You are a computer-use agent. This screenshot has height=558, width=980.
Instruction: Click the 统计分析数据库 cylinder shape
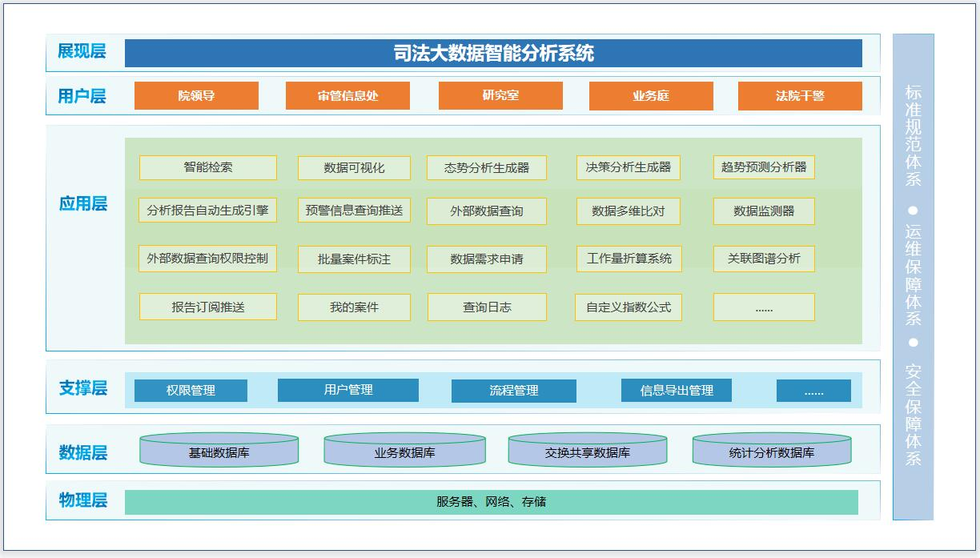pyautogui.click(x=772, y=451)
